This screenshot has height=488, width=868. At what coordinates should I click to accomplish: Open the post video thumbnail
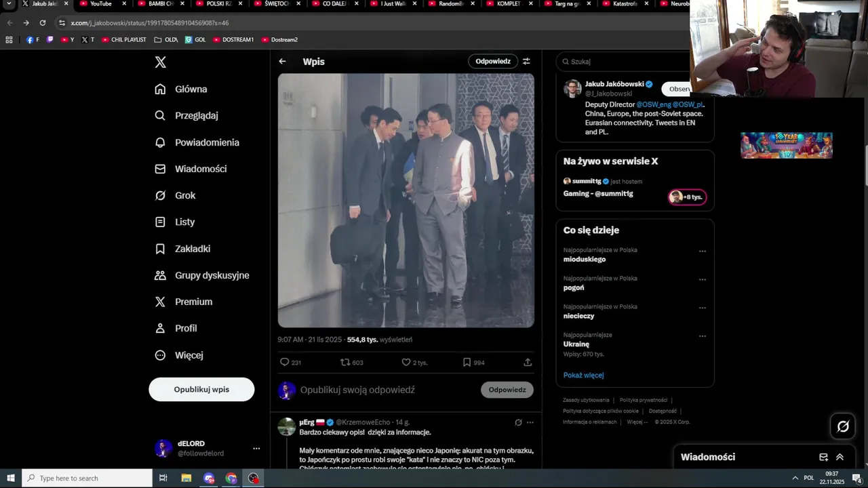coord(406,201)
